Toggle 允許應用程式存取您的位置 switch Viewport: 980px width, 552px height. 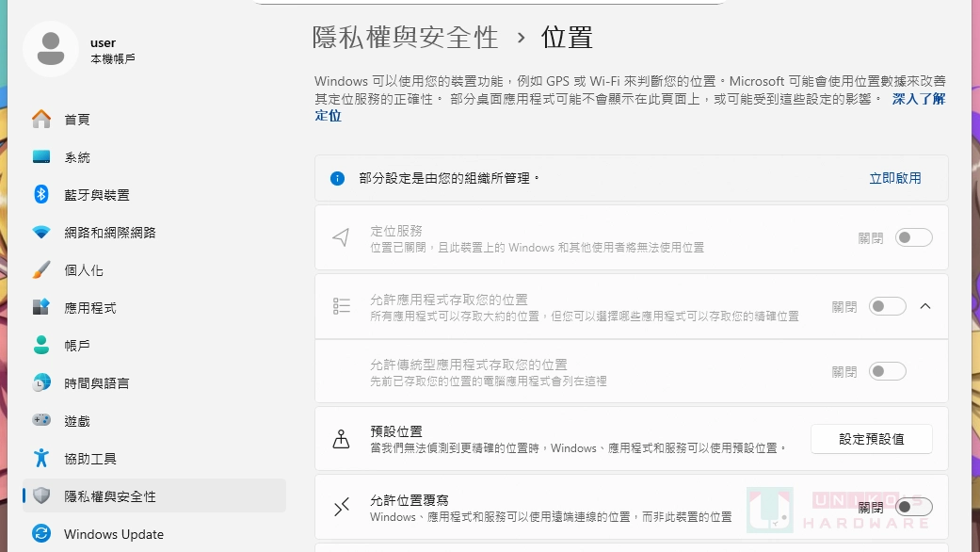point(888,306)
